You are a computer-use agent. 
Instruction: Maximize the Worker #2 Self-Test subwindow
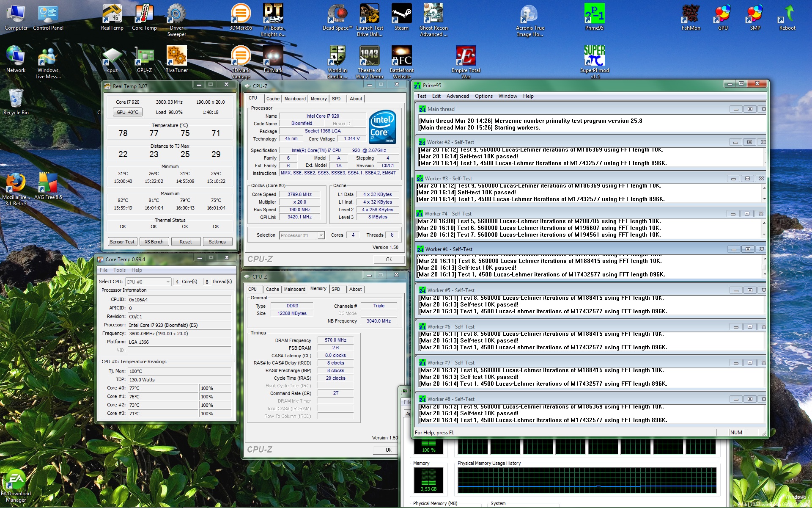pyautogui.click(x=749, y=142)
